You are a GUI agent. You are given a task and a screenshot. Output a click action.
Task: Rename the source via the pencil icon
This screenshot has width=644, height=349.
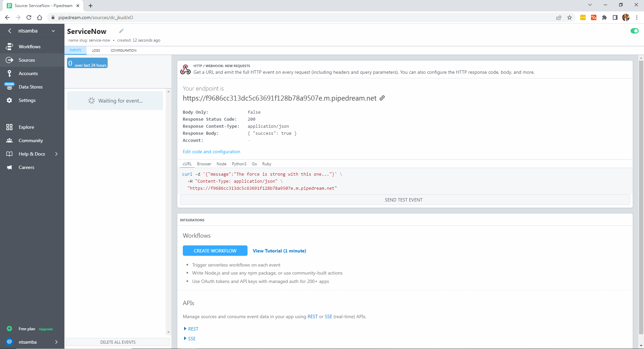pos(121,31)
